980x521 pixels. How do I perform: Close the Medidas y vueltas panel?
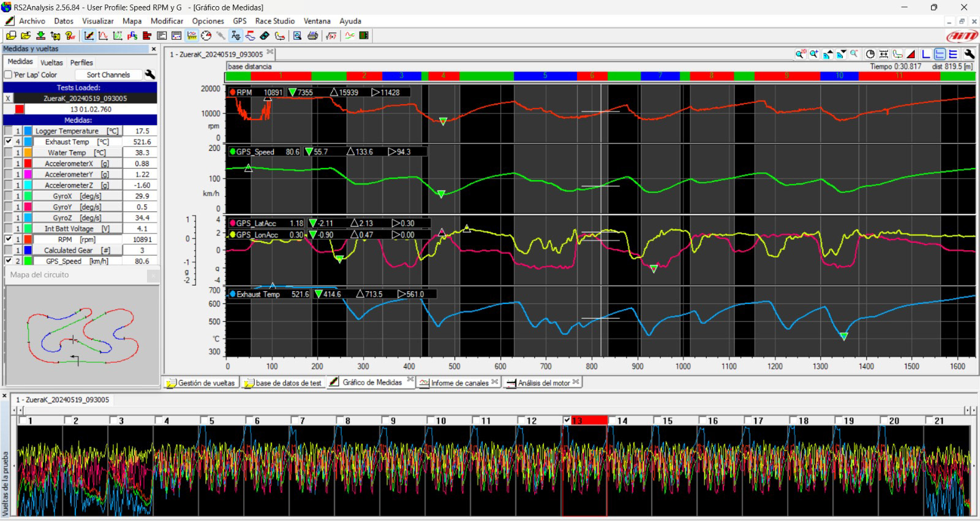(154, 49)
